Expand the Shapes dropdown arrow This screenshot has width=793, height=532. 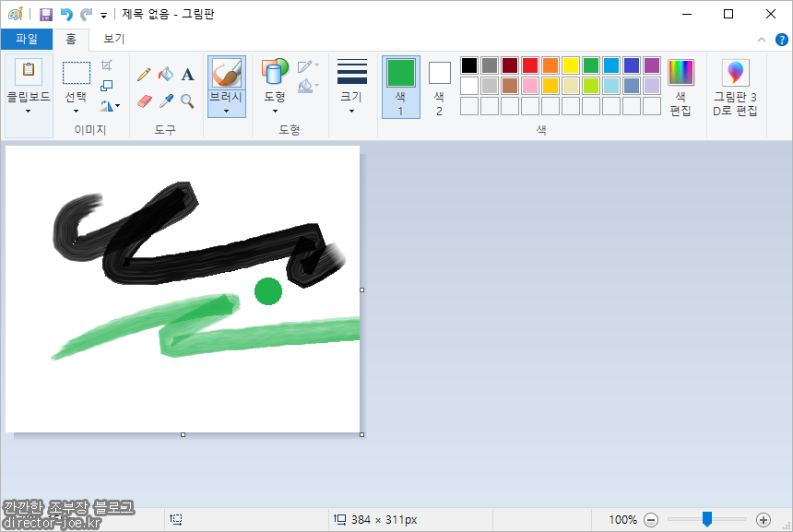(275, 111)
